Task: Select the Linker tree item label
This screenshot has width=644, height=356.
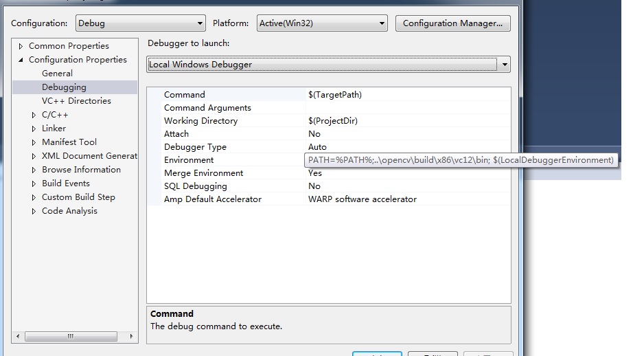Action: (54, 129)
